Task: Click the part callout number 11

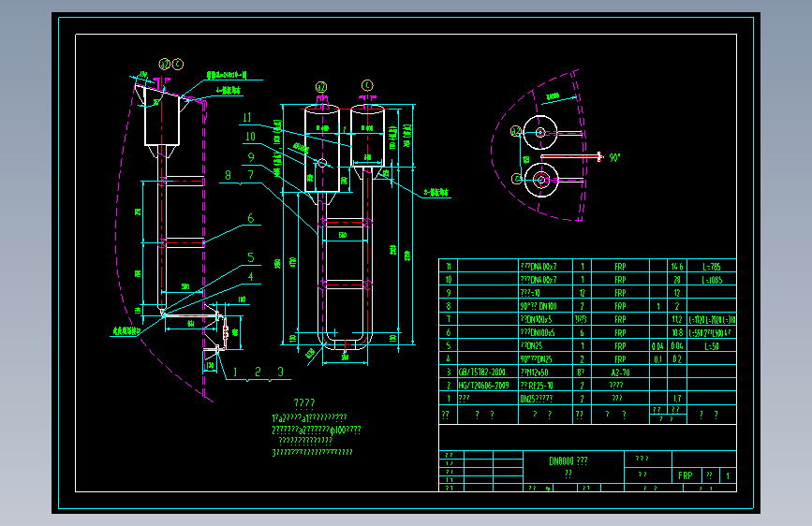Action: (247, 118)
